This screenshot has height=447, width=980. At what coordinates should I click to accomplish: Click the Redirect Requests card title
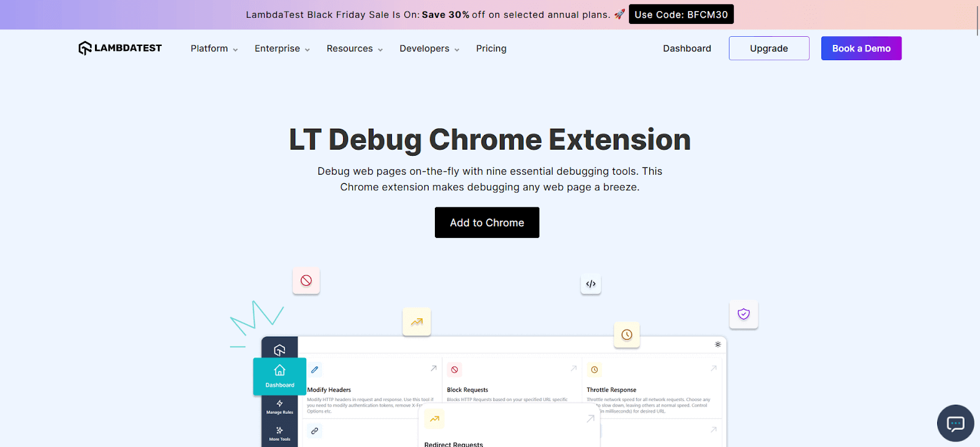tap(453, 444)
